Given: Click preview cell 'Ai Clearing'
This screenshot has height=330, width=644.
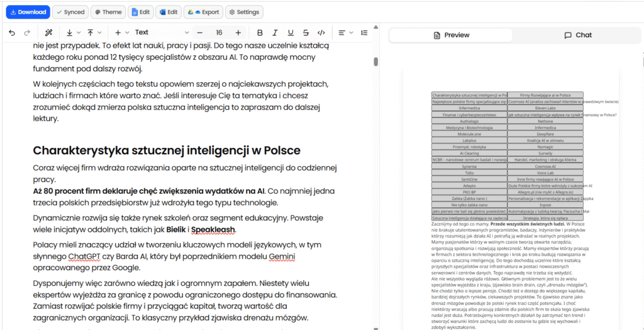Looking at the screenshot, I should click(469, 153).
